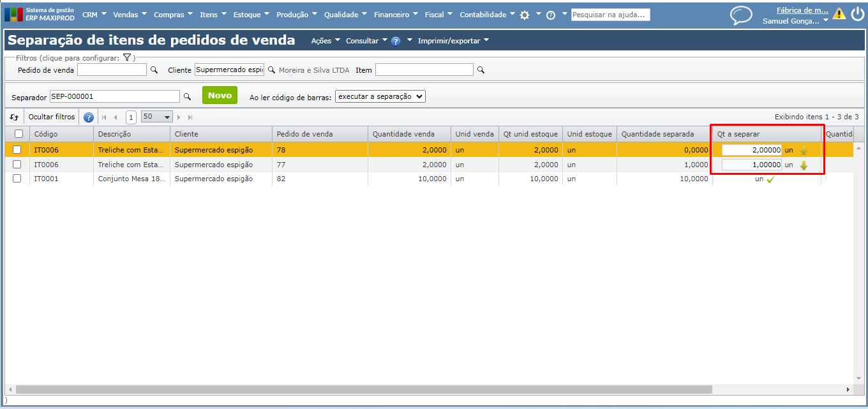This screenshot has height=409, width=868.
Task: Search icon next to Cliente field
Action: click(x=271, y=70)
